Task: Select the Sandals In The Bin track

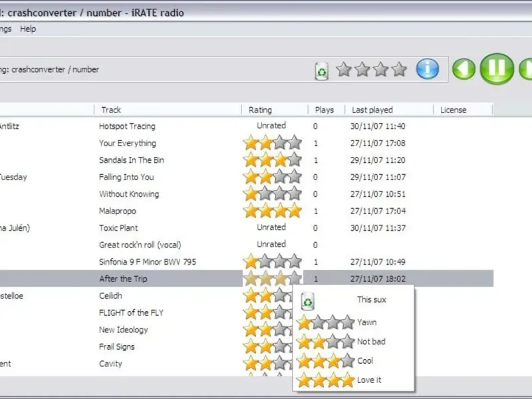Action: [x=132, y=160]
